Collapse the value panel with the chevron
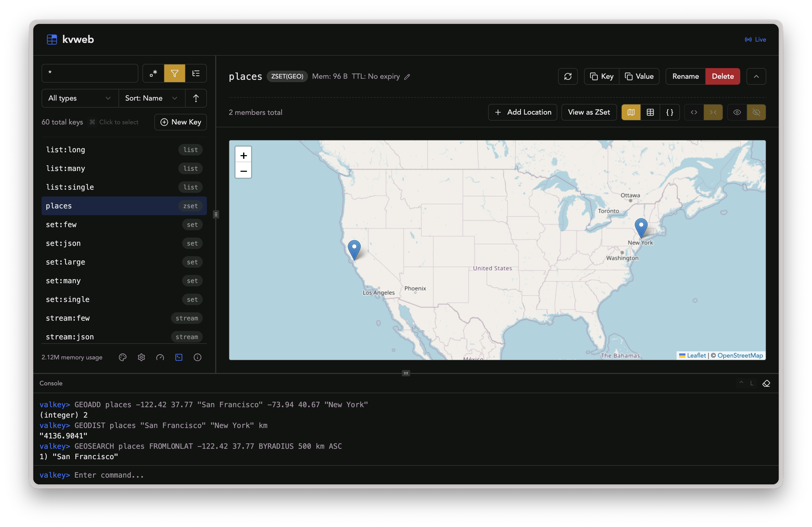This screenshot has height=527, width=812. 756,76
